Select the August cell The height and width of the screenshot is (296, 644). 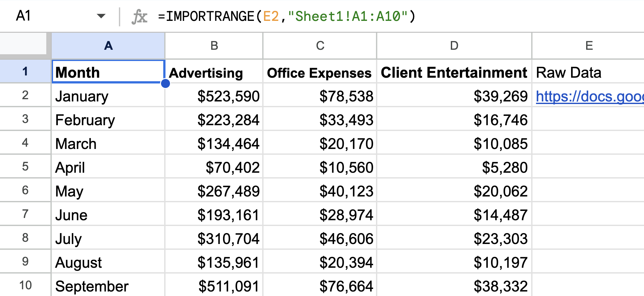tap(108, 261)
